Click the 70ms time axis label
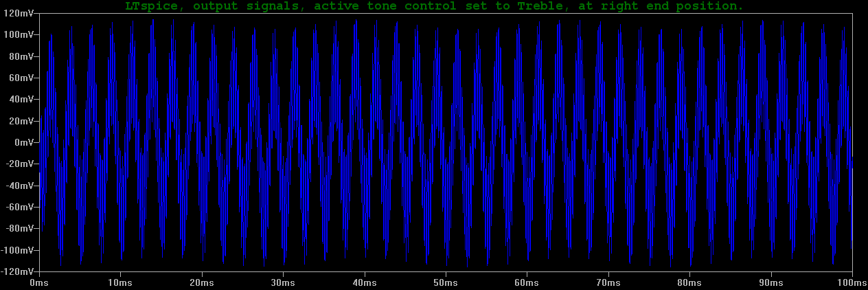The height and width of the screenshot is (290, 868). 608,282
